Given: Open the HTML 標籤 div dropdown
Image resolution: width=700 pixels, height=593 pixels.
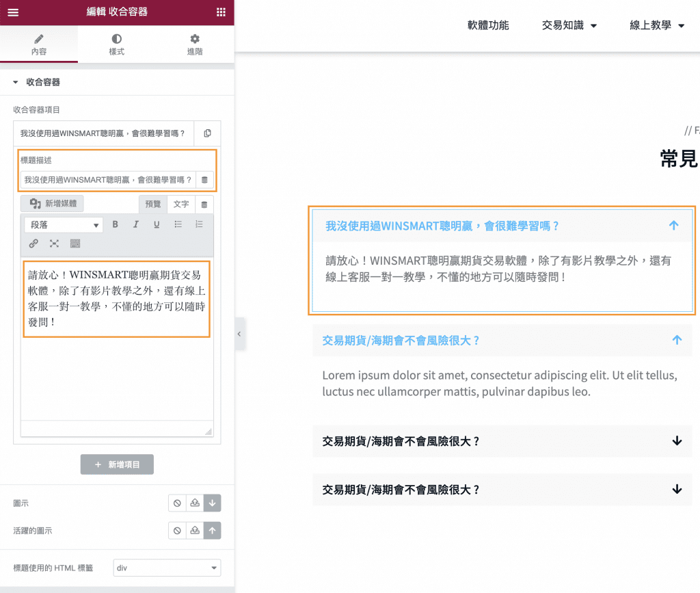Looking at the screenshot, I should pos(167,568).
